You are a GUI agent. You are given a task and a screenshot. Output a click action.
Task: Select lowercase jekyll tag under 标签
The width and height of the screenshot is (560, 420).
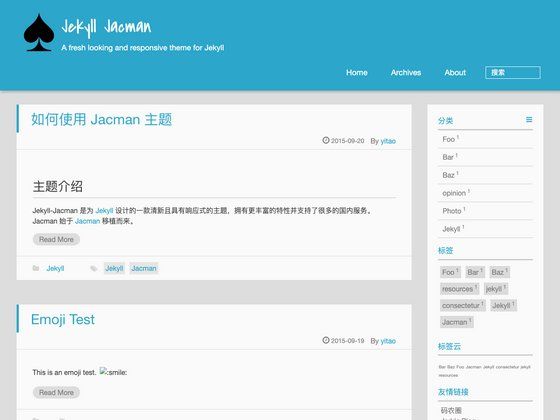pos(496,289)
